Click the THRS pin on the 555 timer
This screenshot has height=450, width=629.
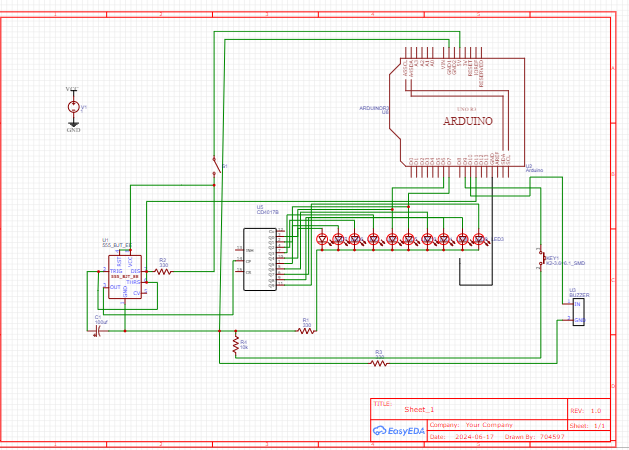pos(133,282)
